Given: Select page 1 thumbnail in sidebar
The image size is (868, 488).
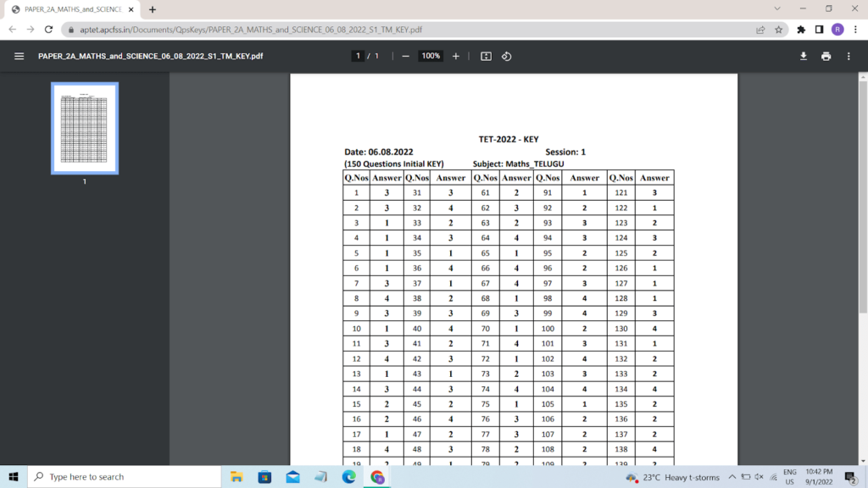Looking at the screenshot, I should (85, 128).
